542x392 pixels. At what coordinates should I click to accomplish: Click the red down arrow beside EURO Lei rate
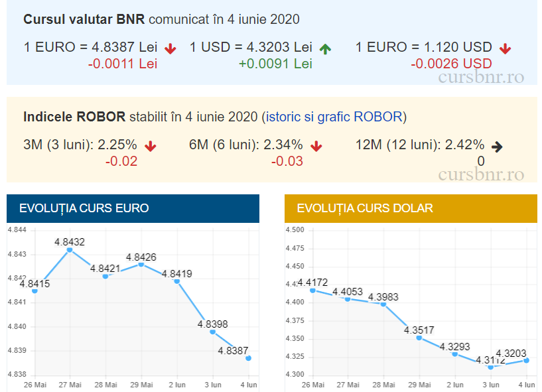(170, 48)
